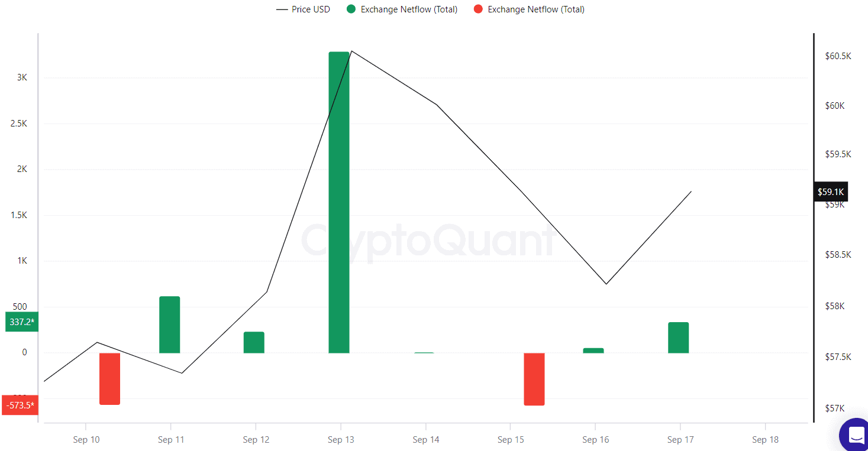Click the Sep 14 date axis label
Viewport: 868px width, 451px height.
tap(426, 439)
